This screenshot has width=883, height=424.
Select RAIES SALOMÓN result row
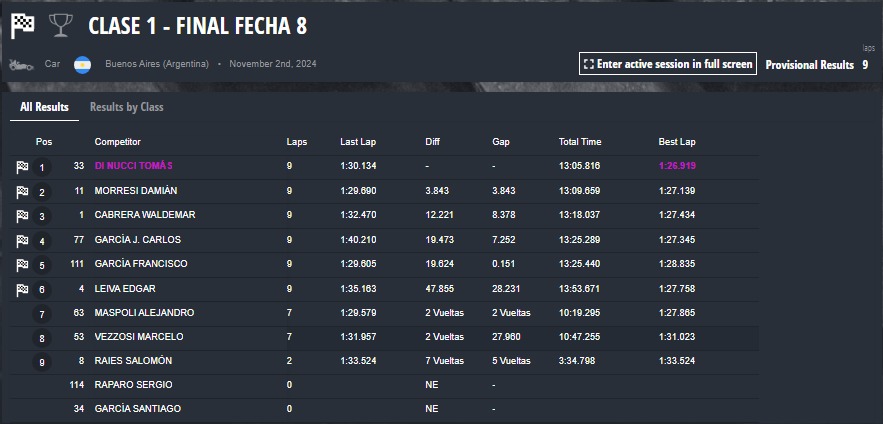(385, 361)
